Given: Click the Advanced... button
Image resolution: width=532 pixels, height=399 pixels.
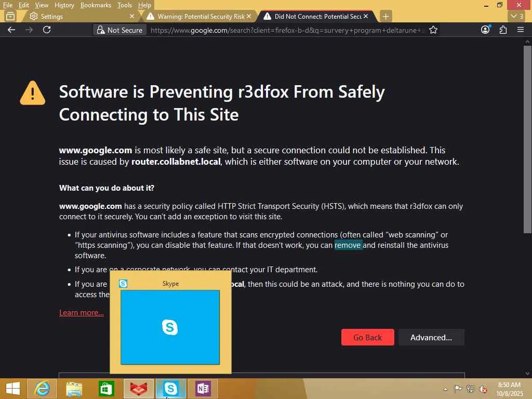Looking at the screenshot, I should coord(431,337).
